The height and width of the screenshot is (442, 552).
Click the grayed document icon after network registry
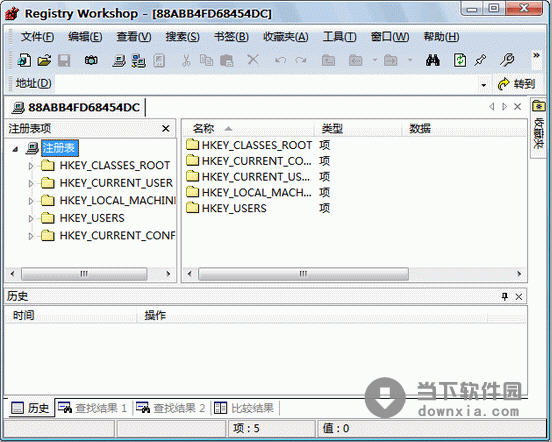pyautogui.click(x=159, y=61)
